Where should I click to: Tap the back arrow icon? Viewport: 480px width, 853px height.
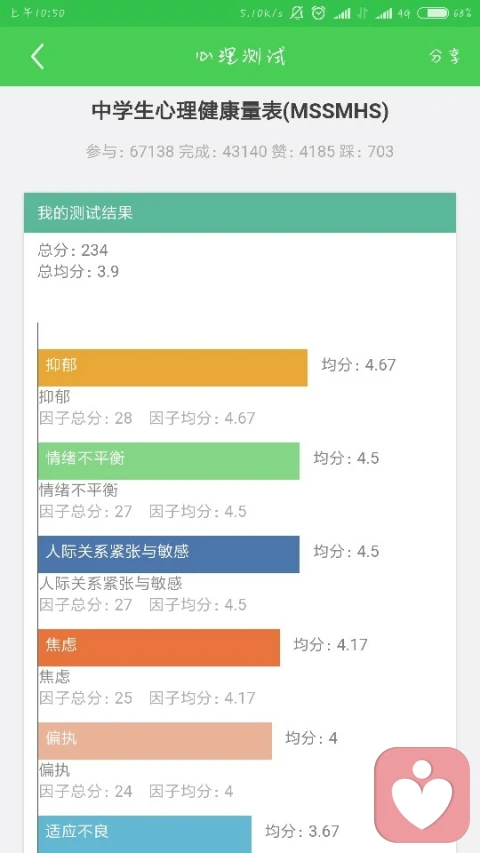point(37,57)
